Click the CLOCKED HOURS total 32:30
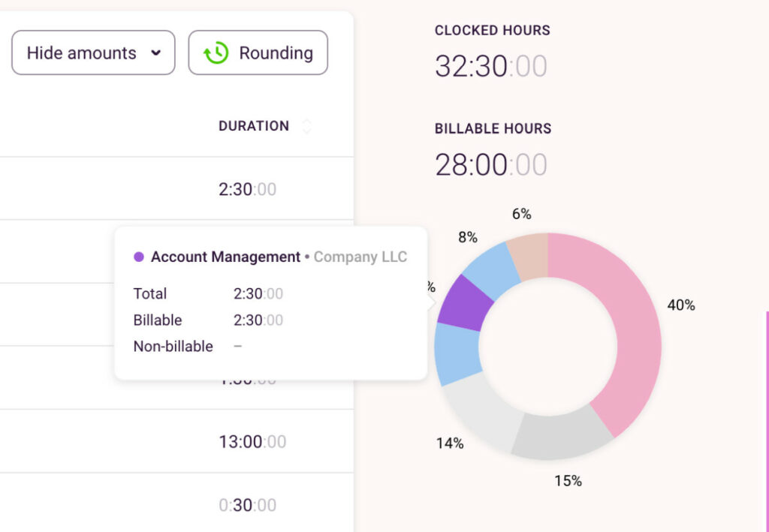Screen dimensions: 769x532 [x=473, y=64]
